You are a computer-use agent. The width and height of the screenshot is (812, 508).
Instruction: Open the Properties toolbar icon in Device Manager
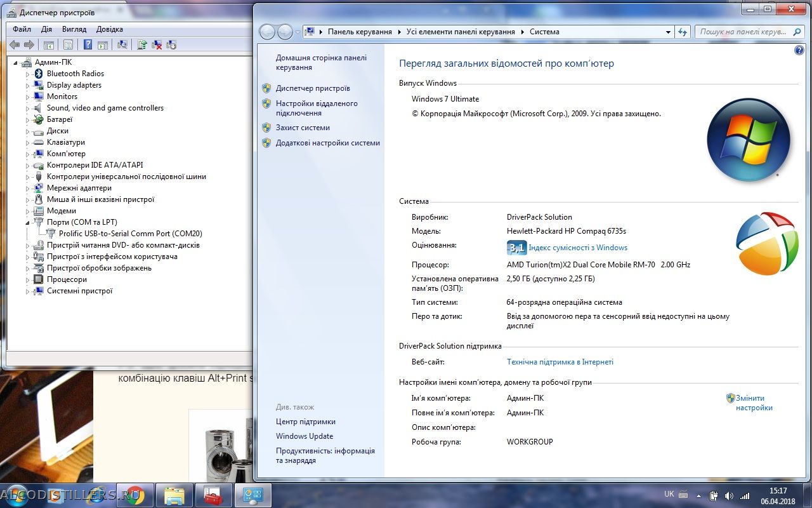click(x=68, y=44)
